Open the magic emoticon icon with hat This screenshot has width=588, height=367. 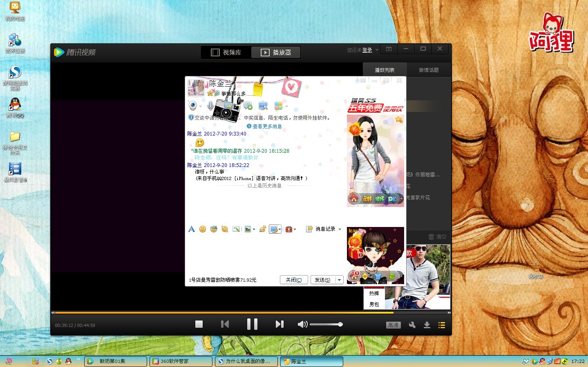click(x=213, y=229)
